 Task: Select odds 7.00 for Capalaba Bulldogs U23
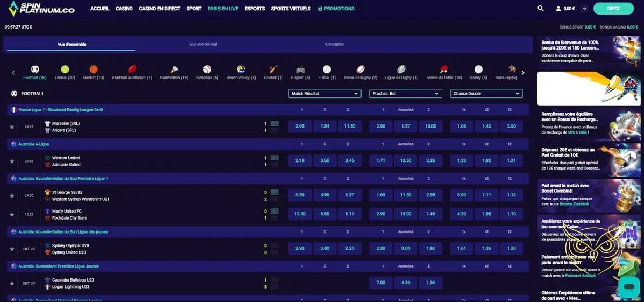(x=381, y=283)
